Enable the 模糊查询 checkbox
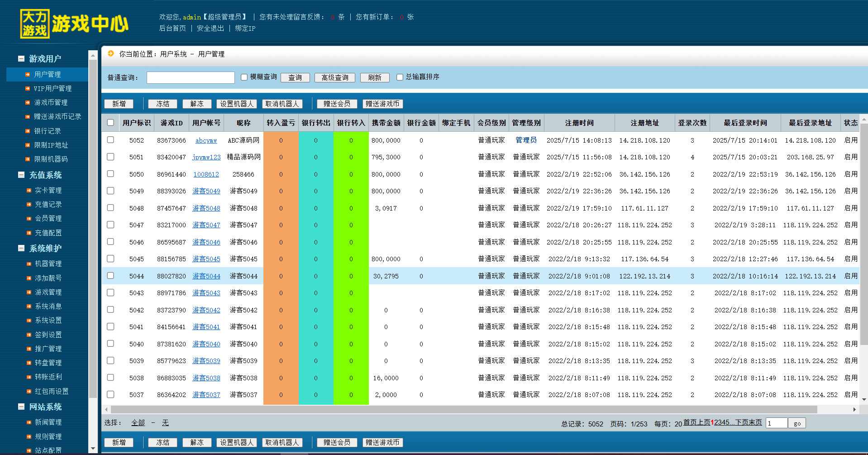Image resolution: width=868 pixels, height=455 pixels. point(244,77)
